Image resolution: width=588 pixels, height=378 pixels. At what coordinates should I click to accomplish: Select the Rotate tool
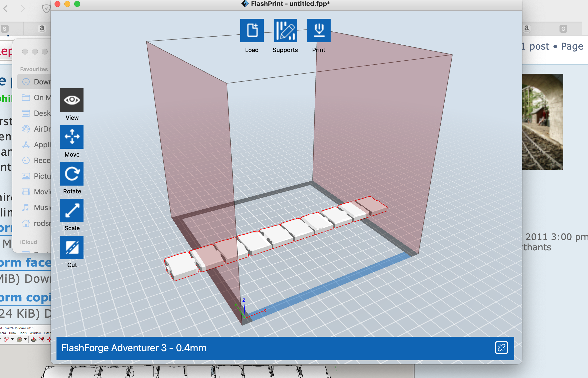(x=72, y=174)
